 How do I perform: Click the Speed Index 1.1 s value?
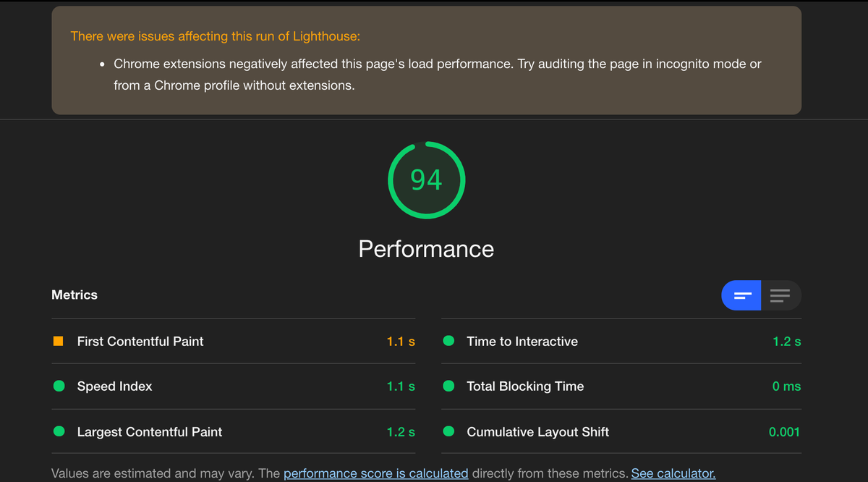401,386
